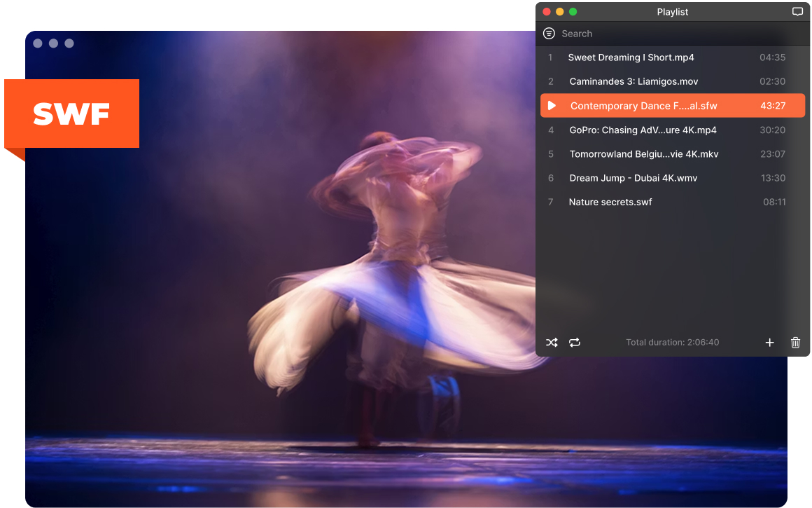Select Contemporary Dance F....al.sfw row

pyautogui.click(x=672, y=106)
